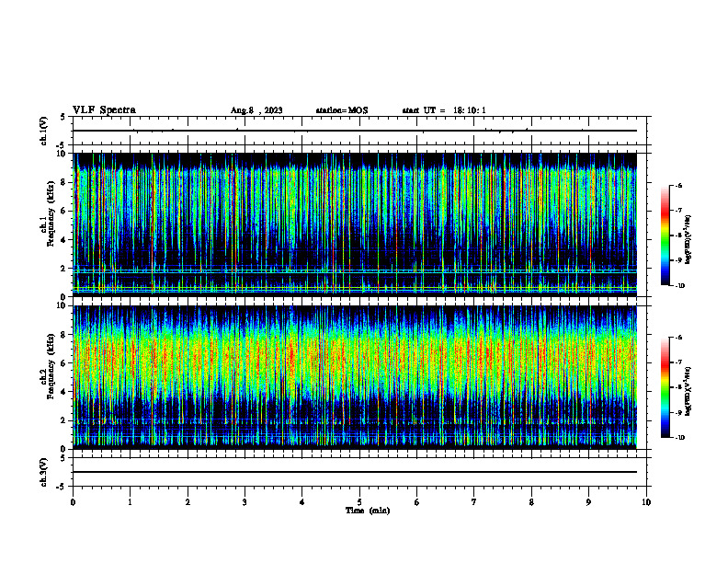Click the ch.2 color bar "-10" label

click(x=680, y=438)
